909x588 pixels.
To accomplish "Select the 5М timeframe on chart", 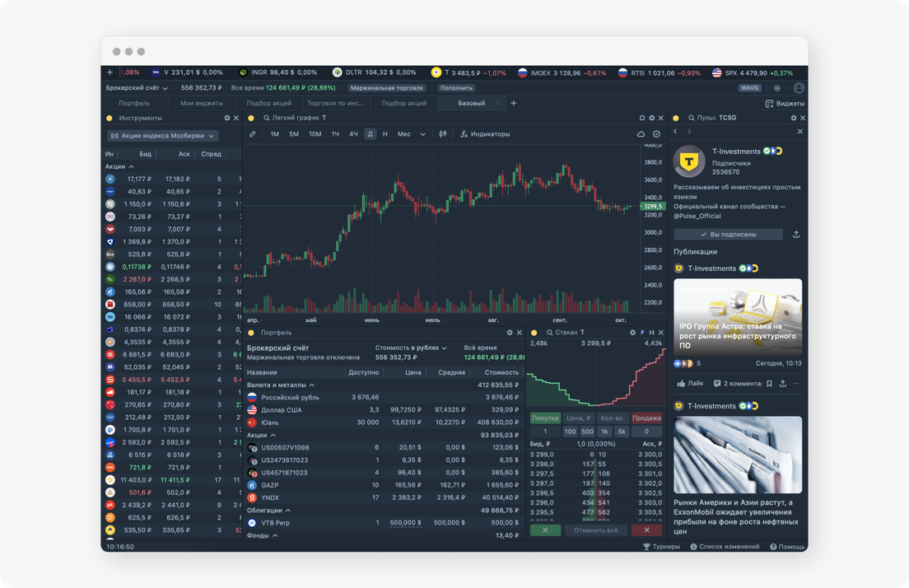I will (x=294, y=134).
